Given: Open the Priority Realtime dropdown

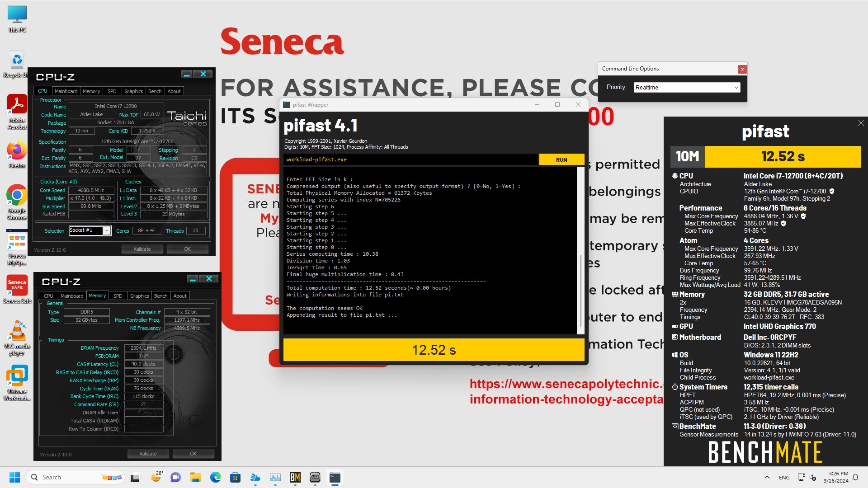Looking at the screenshot, I should click(686, 87).
